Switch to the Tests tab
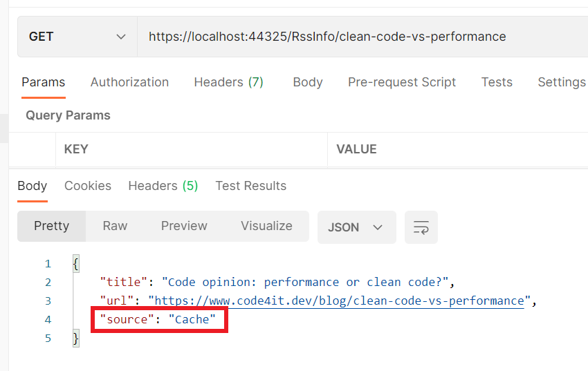 tap(497, 82)
